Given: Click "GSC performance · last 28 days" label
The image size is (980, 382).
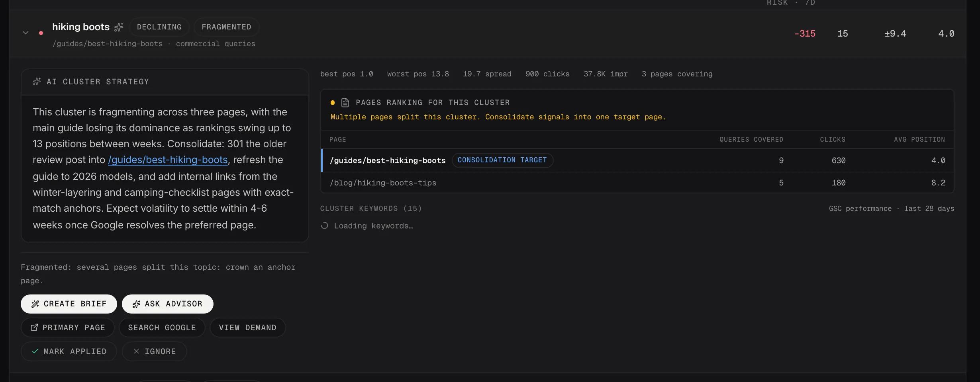Looking at the screenshot, I should (x=892, y=209).
